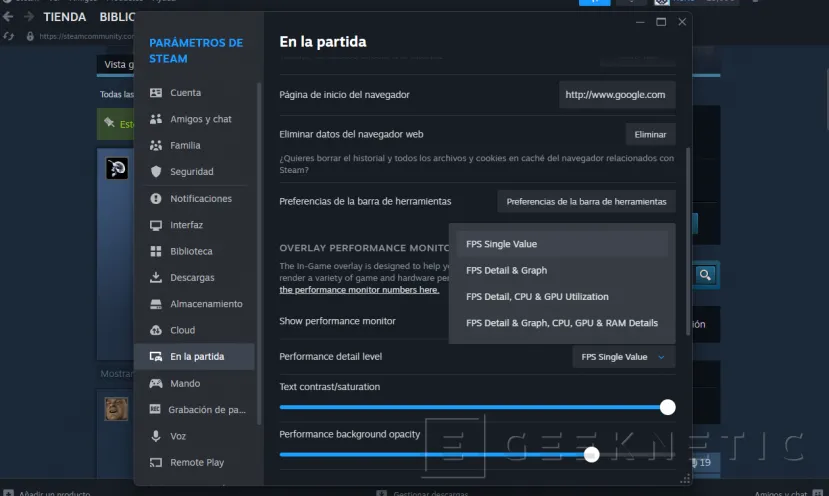The image size is (829, 496).
Task: Open the TIENDA tab in Steam
Action: pos(65,17)
